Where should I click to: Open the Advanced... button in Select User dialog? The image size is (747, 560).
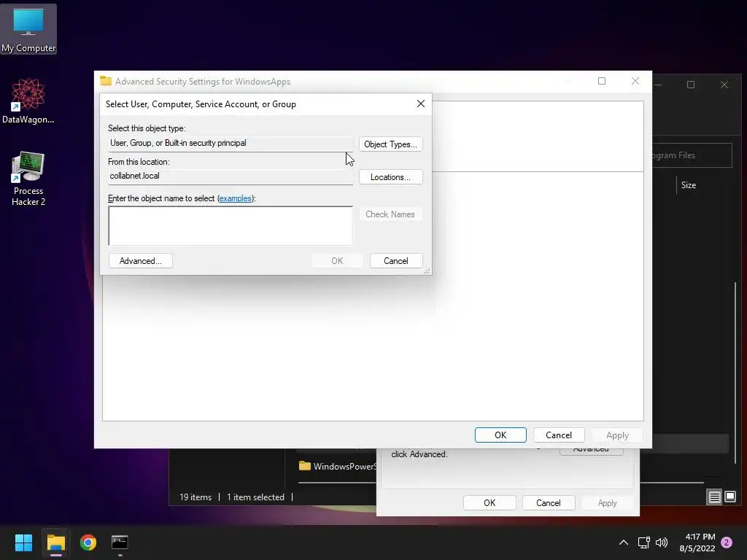point(141,261)
